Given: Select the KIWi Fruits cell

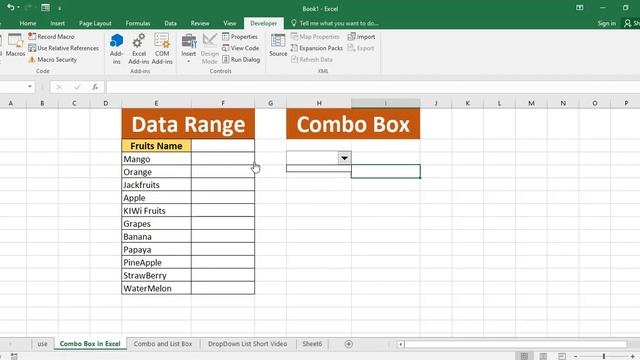Looking at the screenshot, I should 156,211.
